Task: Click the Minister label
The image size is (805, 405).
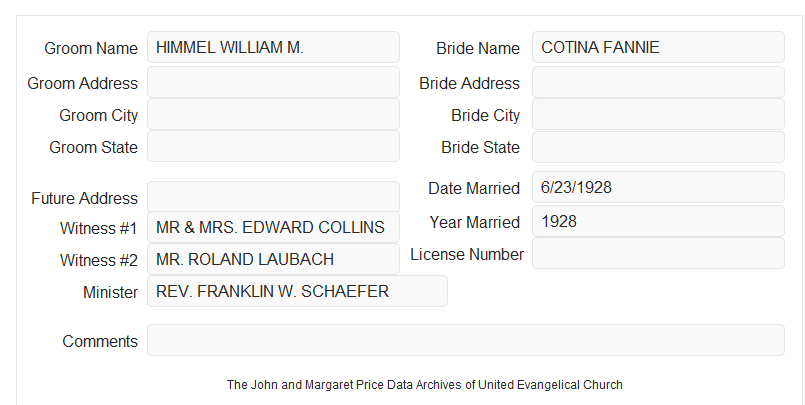Action: 110,292
